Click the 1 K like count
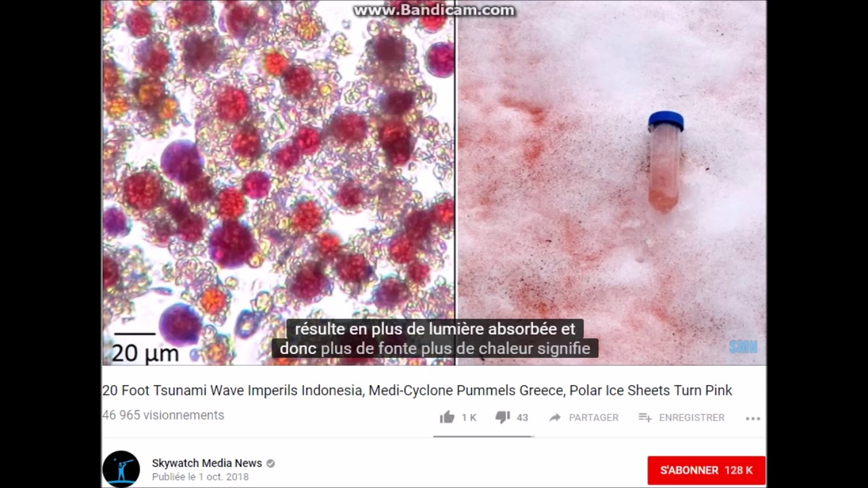Image resolution: width=868 pixels, height=488 pixels. click(x=469, y=418)
